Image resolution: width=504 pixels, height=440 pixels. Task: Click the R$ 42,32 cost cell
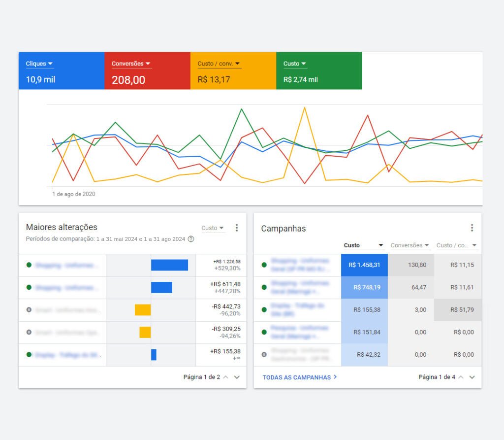pos(365,355)
